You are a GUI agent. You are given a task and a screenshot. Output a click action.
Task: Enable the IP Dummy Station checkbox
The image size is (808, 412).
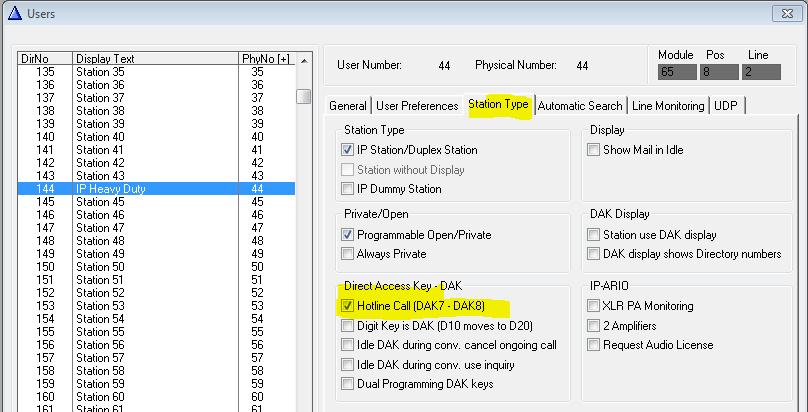click(348, 189)
